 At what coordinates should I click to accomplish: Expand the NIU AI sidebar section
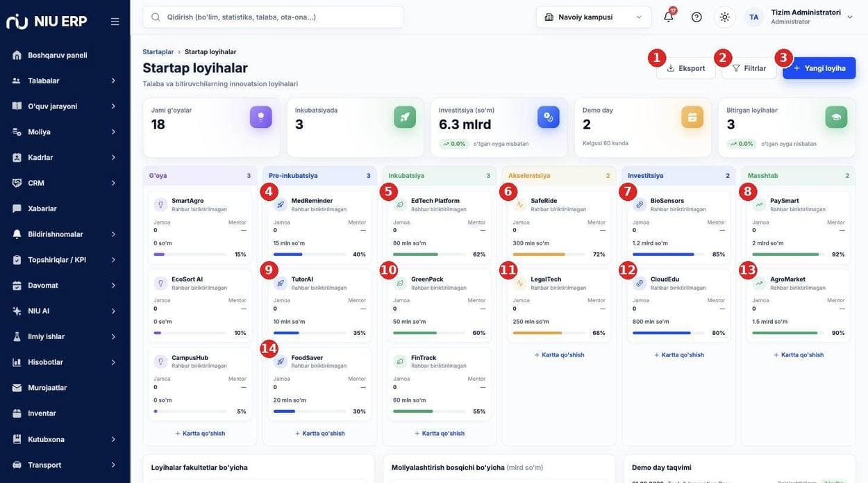tap(65, 311)
